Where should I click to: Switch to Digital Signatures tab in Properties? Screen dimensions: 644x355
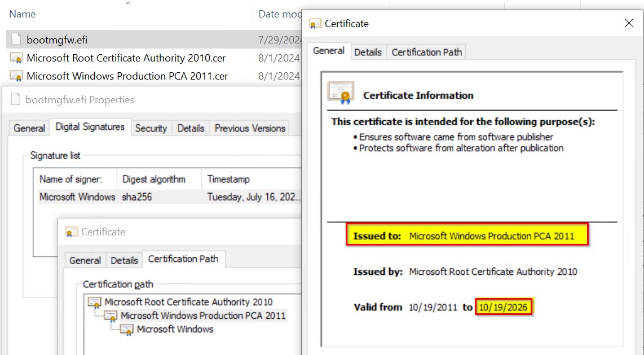coord(90,127)
